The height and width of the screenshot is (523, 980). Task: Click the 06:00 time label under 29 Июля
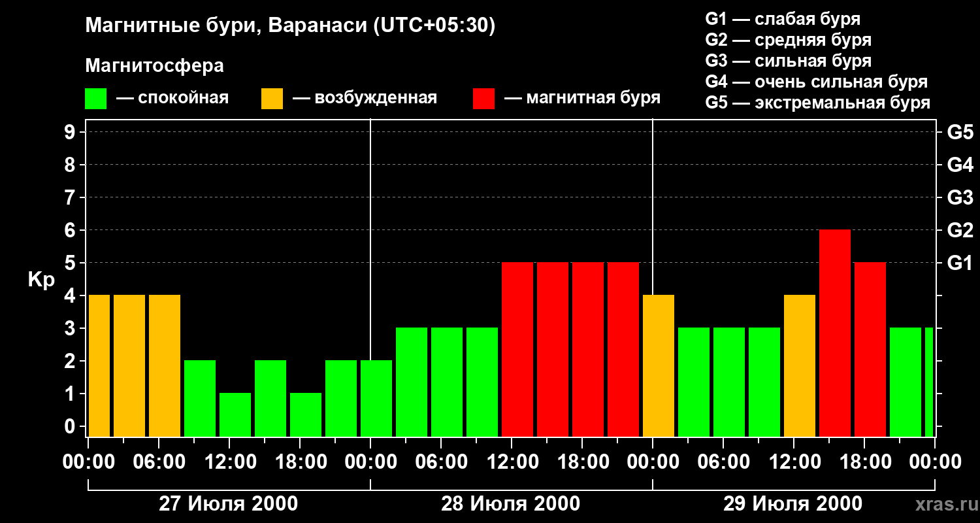click(x=723, y=462)
